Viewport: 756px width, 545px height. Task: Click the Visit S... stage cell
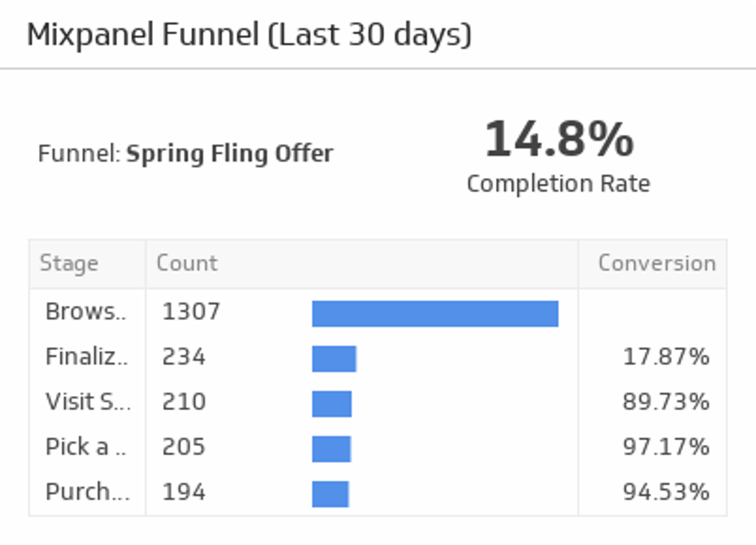(87, 402)
